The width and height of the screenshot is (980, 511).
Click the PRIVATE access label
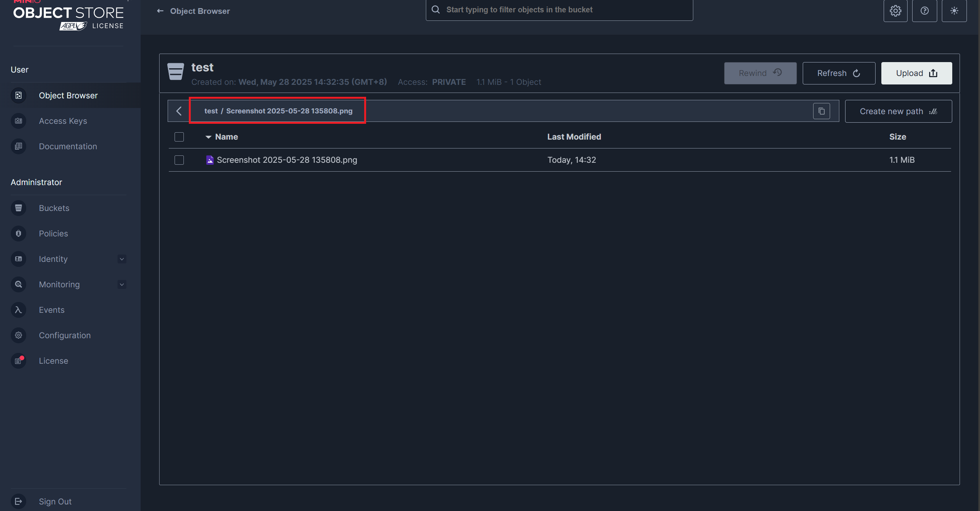click(449, 82)
